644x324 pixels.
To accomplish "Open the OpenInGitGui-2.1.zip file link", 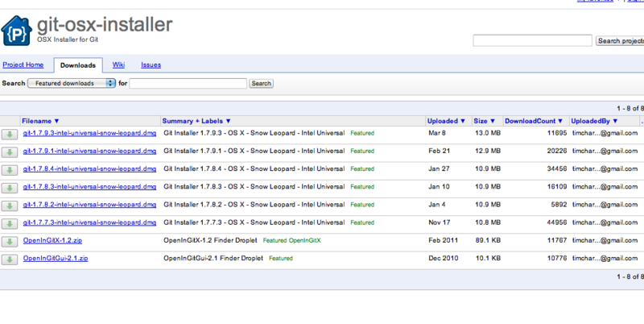I will 56,258.
